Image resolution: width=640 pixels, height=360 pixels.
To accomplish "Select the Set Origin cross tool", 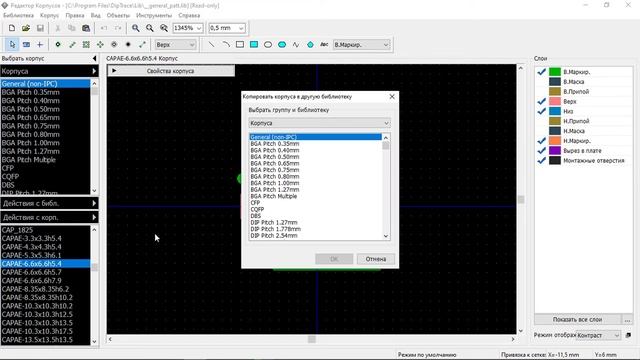I will click(x=40, y=44).
